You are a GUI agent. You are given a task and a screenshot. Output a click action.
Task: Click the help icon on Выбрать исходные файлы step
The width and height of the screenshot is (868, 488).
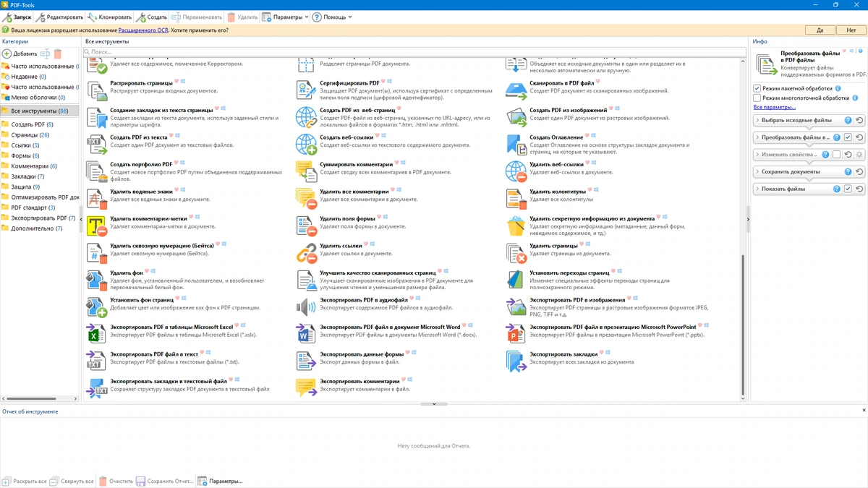pos(848,120)
